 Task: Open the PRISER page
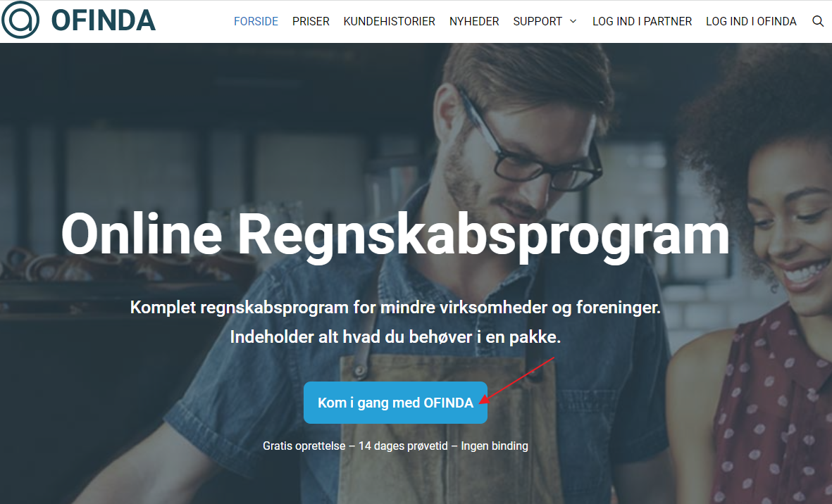click(311, 21)
